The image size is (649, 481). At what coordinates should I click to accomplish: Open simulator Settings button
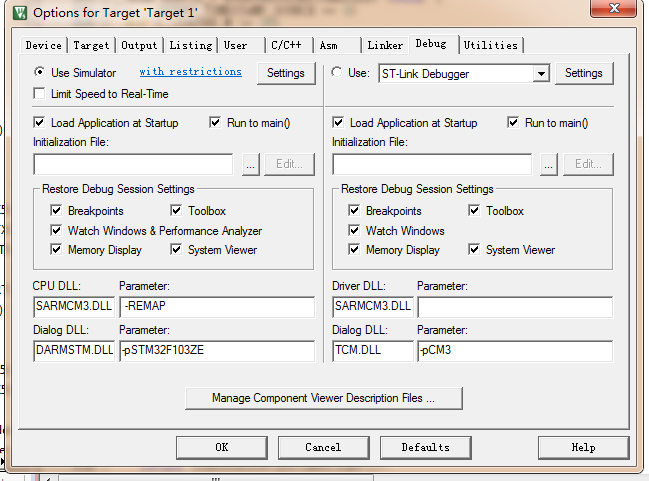coord(286,73)
